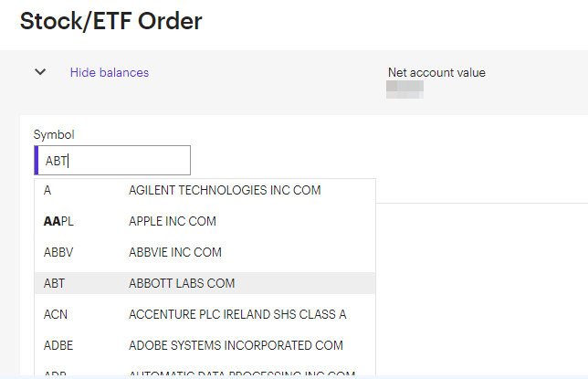Click ABBVIE INC COM company name
The image size is (588, 379).
coord(175,252)
